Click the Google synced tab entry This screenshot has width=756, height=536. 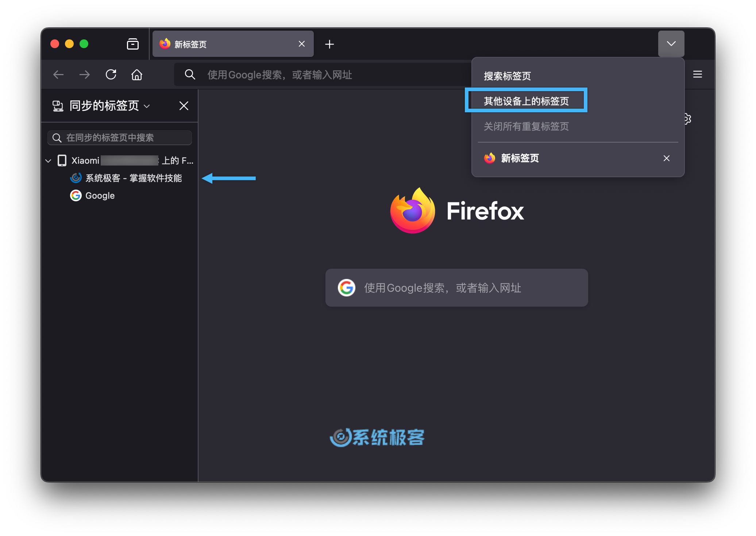[99, 195]
